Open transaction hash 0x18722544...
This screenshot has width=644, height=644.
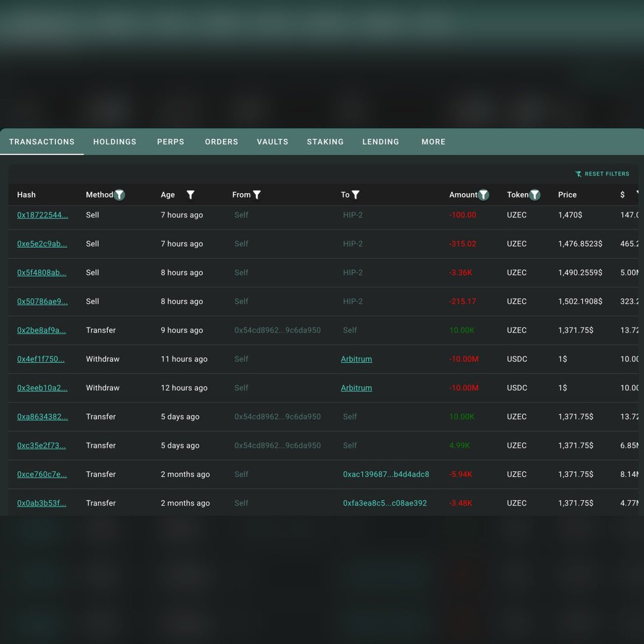pyautogui.click(x=42, y=215)
